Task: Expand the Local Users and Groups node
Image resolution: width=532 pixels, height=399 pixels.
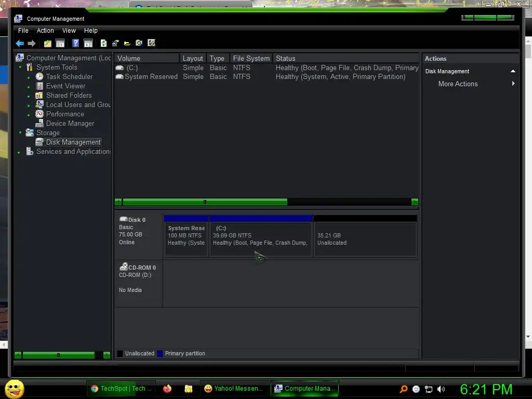Action: (29, 106)
